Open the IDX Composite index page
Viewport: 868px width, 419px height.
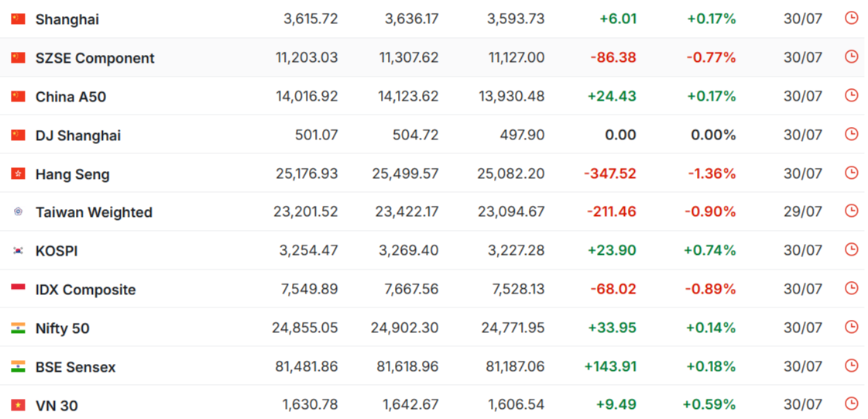coord(85,290)
